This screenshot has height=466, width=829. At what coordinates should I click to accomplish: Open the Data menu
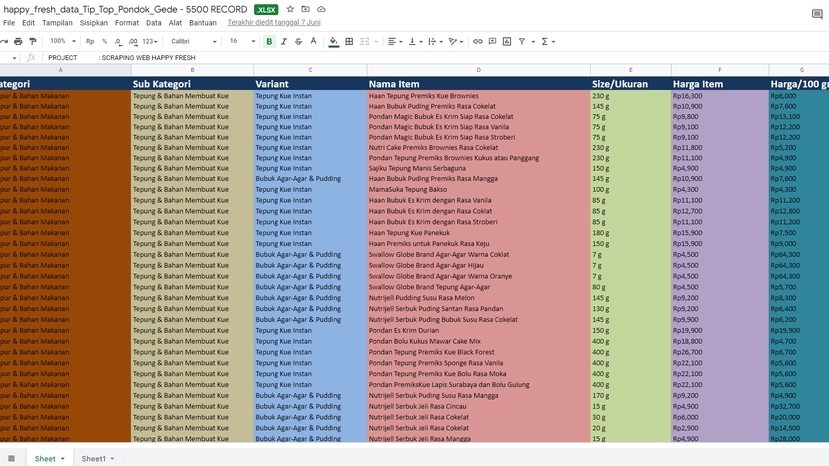click(154, 23)
